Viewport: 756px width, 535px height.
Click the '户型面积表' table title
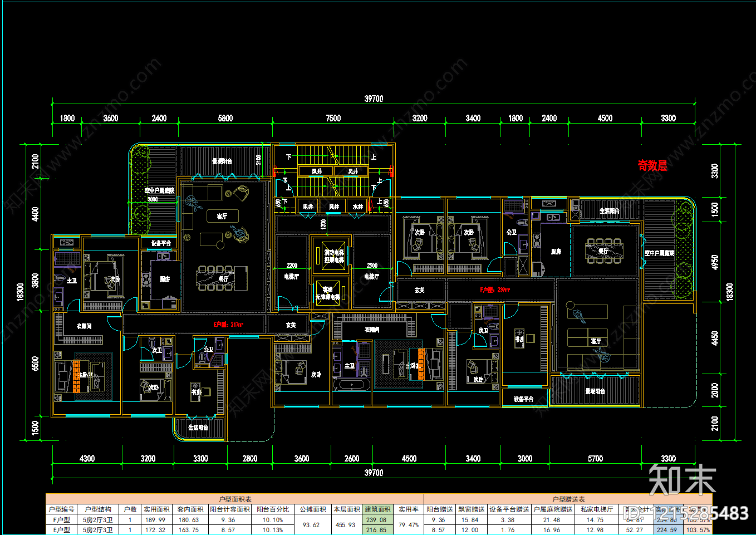(235, 499)
